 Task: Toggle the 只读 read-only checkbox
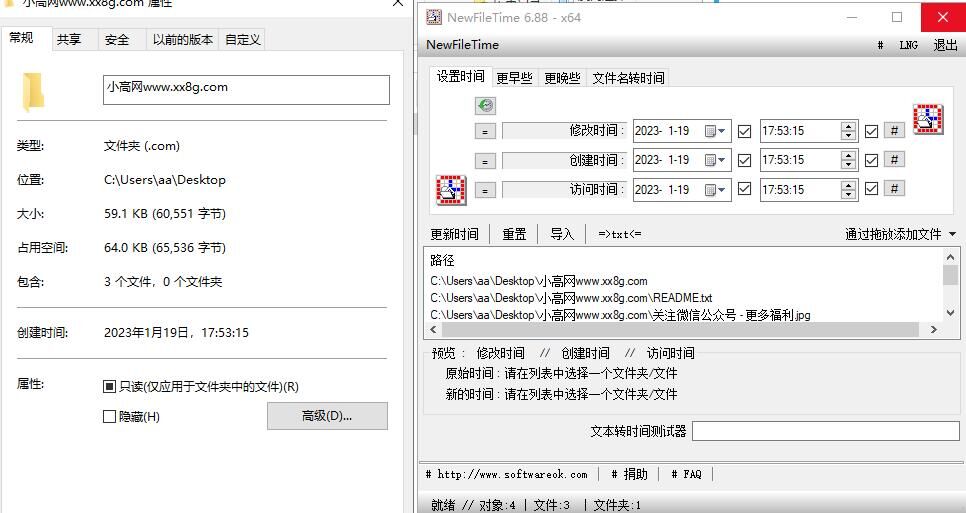[x=110, y=386]
